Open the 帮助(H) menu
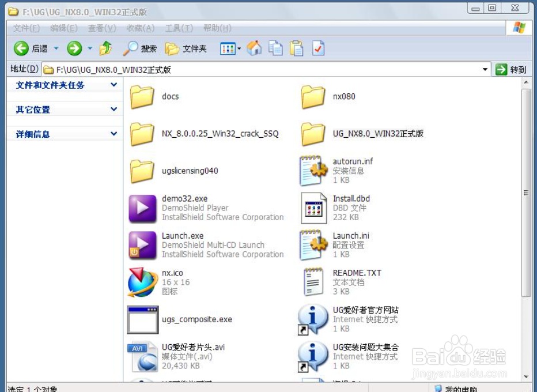This screenshot has height=392, width=537. pos(217,28)
